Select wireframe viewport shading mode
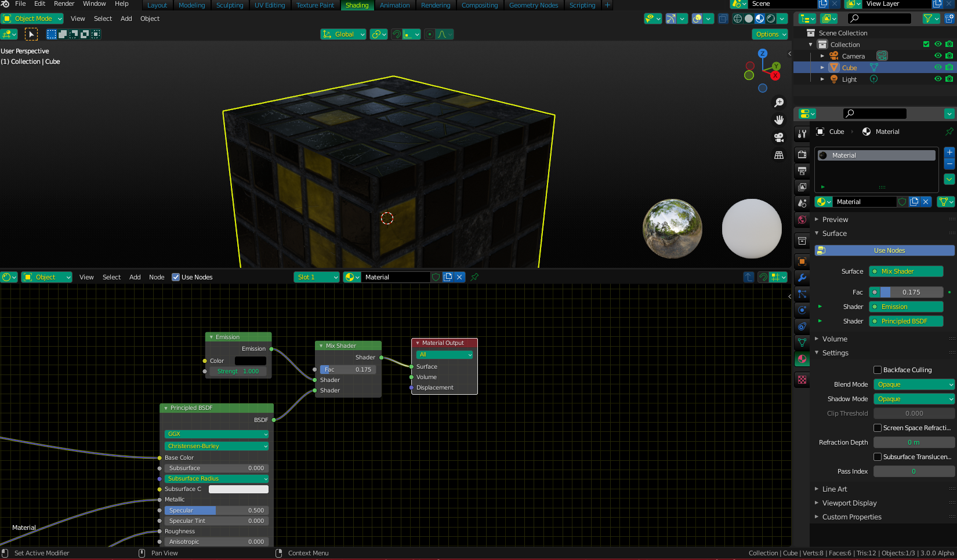This screenshot has width=957, height=560. [738, 19]
